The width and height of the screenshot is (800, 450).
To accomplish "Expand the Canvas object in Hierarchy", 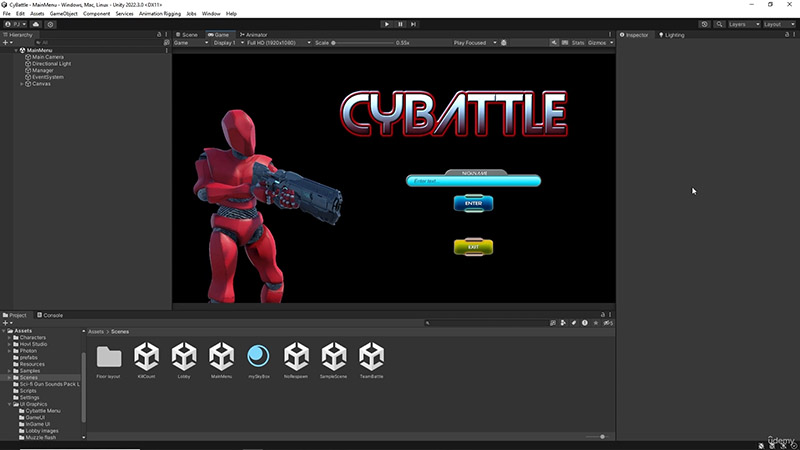I will [x=22, y=84].
